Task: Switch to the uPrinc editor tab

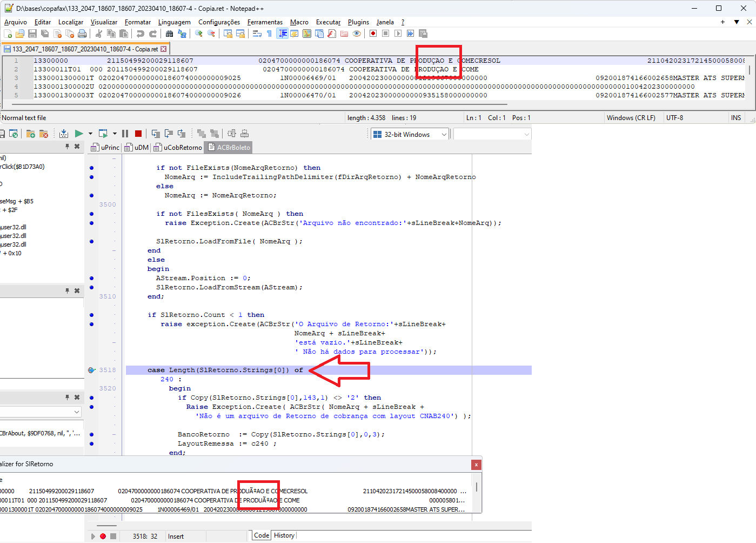Action: point(106,147)
